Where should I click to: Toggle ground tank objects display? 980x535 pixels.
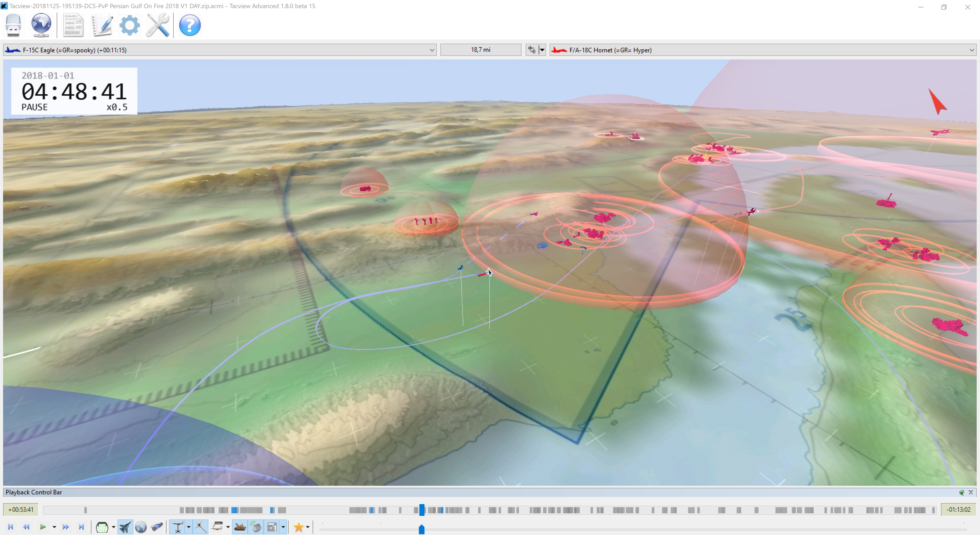point(240,527)
